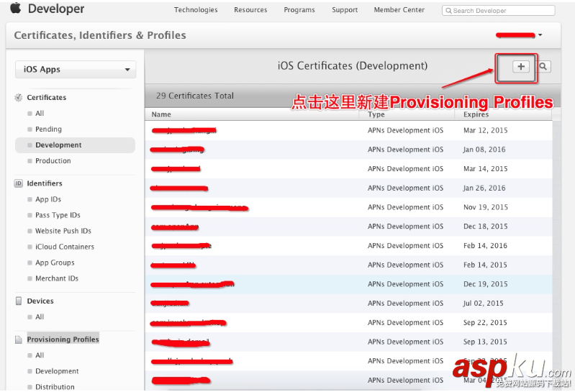
Task: Select certificate expiring Mar 12, 2015
Action: click(x=348, y=130)
